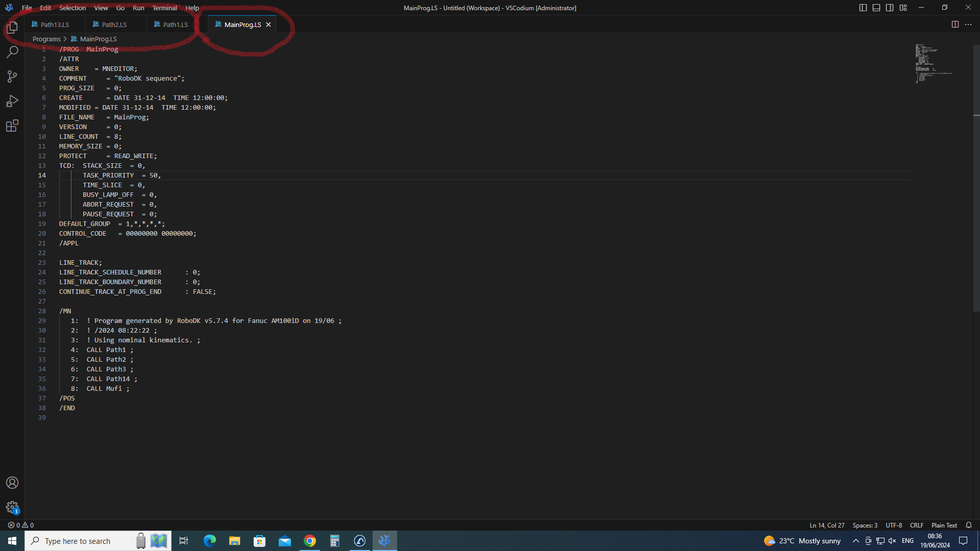Open the Manage gear icon

(x=12, y=507)
